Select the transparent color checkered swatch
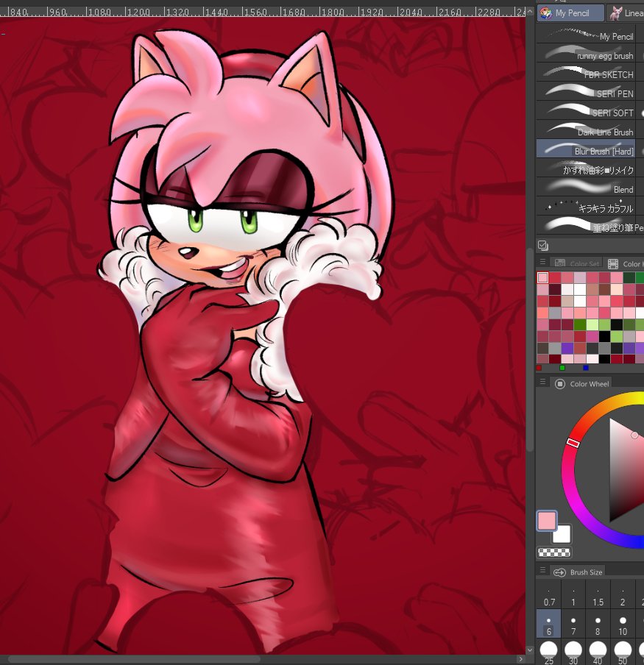644x665 pixels. (554, 552)
